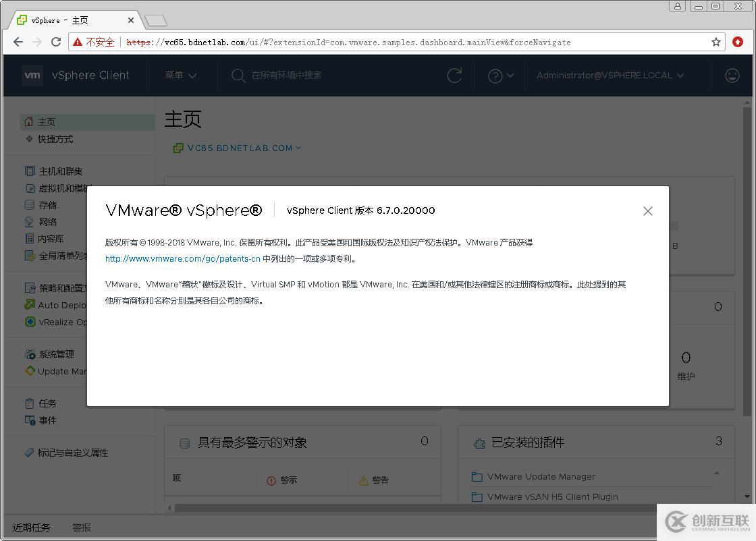Image resolution: width=756 pixels, height=541 pixels.
Task: Click the insecure connection warning icon
Action: click(78, 42)
